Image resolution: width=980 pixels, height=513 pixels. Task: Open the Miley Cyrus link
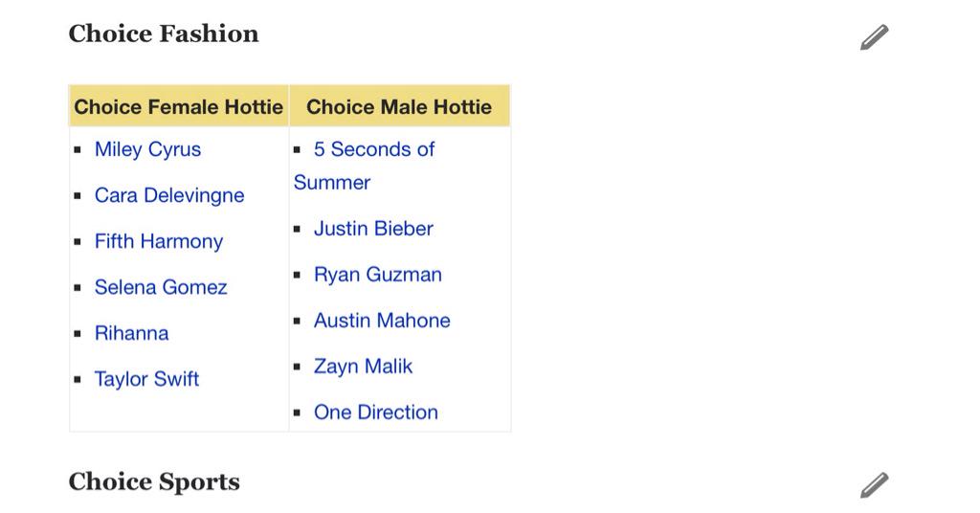click(147, 149)
